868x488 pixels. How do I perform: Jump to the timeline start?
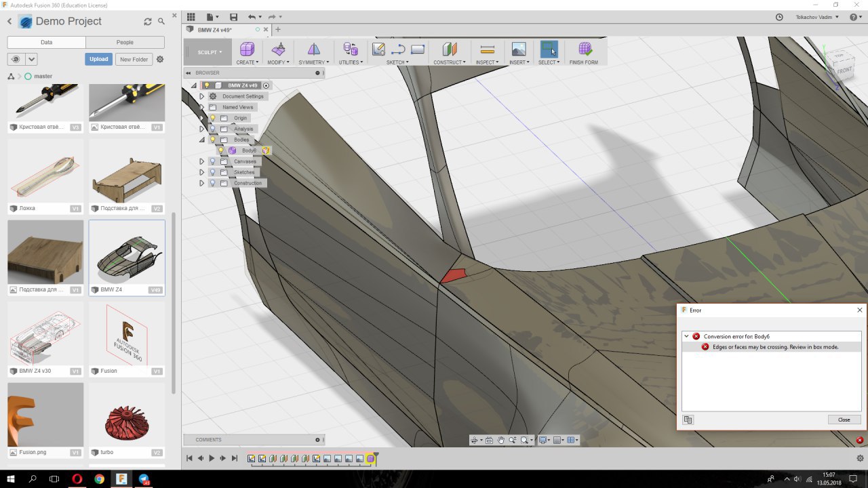tap(189, 458)
